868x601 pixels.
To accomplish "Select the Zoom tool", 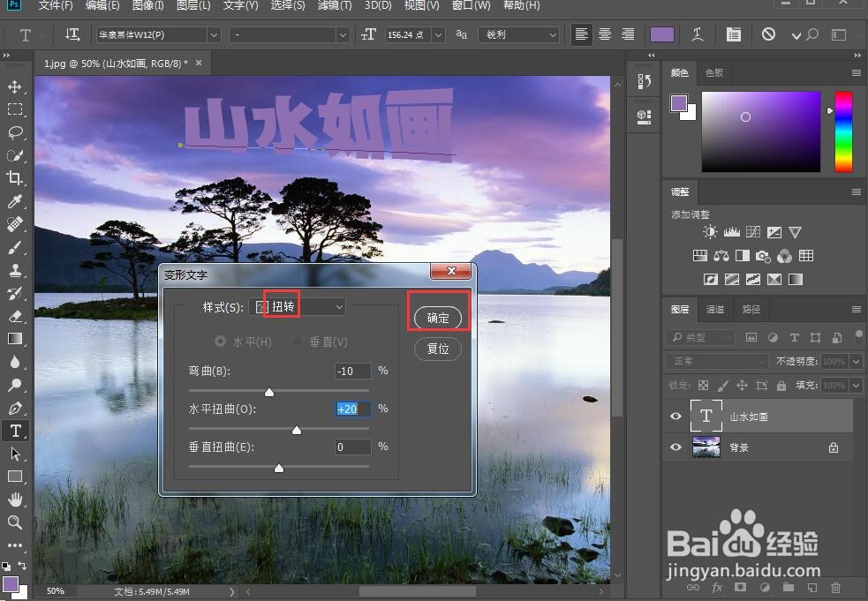I will click(15, 522).
